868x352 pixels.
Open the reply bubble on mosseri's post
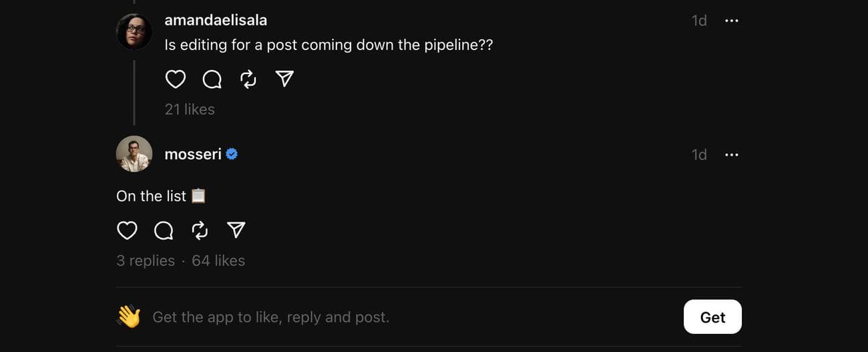(164, 230)
